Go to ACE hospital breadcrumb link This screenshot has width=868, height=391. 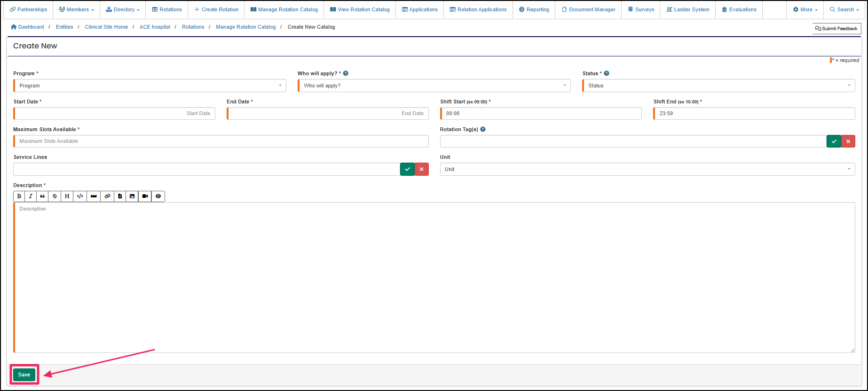pos(155,27)
